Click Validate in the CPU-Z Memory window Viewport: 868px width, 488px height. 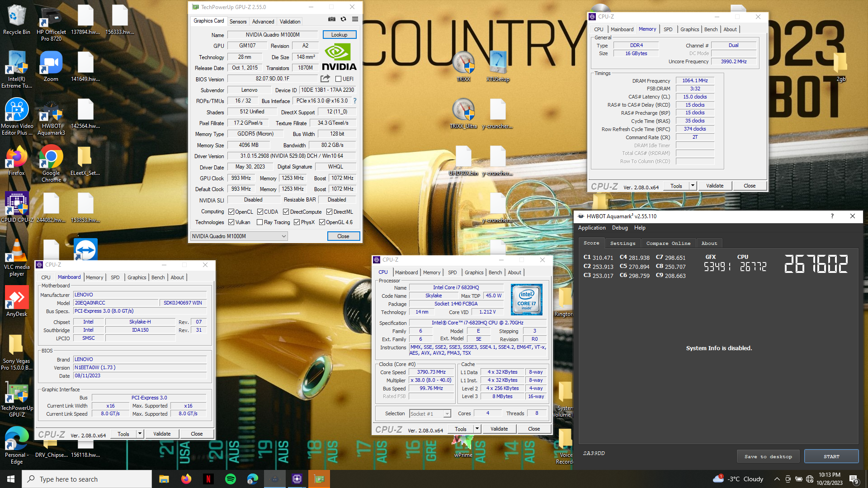[715, 185]
